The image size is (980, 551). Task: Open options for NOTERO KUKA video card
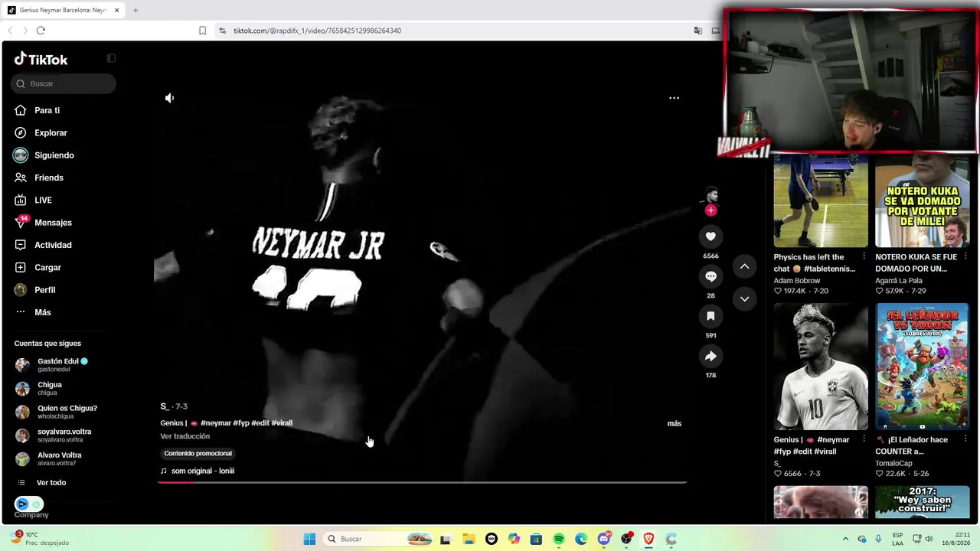[x=965, y=256]
